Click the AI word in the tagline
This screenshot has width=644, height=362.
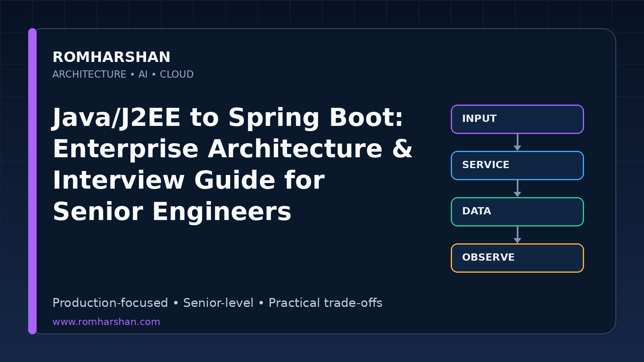click(143, 74)
